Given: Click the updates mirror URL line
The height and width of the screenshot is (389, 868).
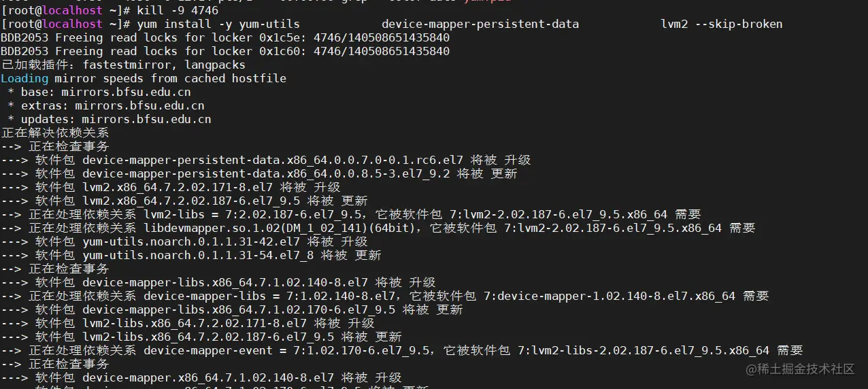Looking at the screenshot, I should 109,119.
